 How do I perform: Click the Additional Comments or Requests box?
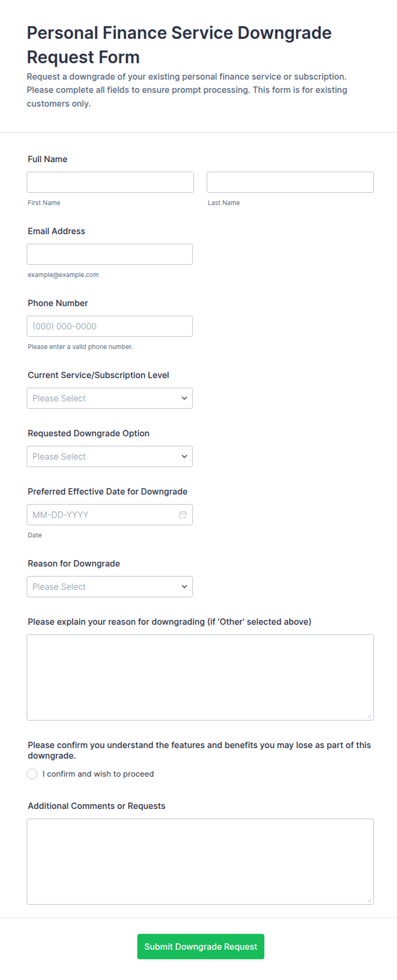(x=200, y=861)
